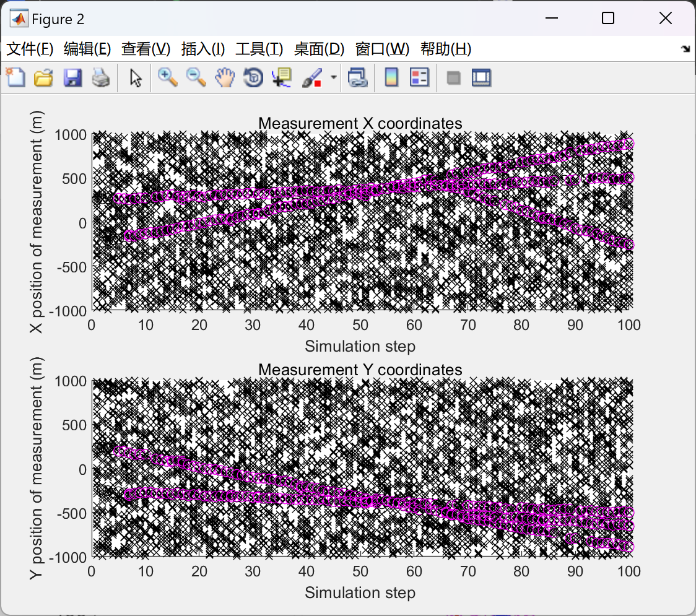The image size is (696, 616).
Task: Click the bottom plot's 'Simulation step' label
Action: point(360,592)
